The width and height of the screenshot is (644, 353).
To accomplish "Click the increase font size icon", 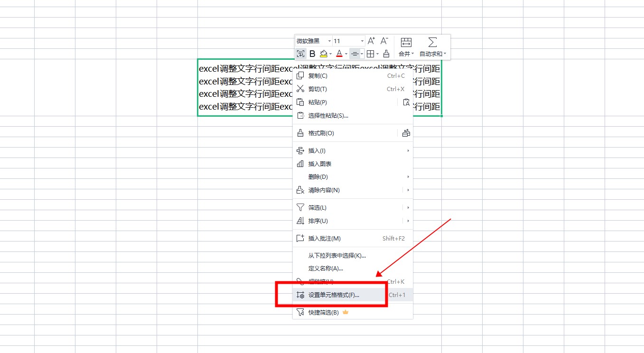I will click(371, 41).
